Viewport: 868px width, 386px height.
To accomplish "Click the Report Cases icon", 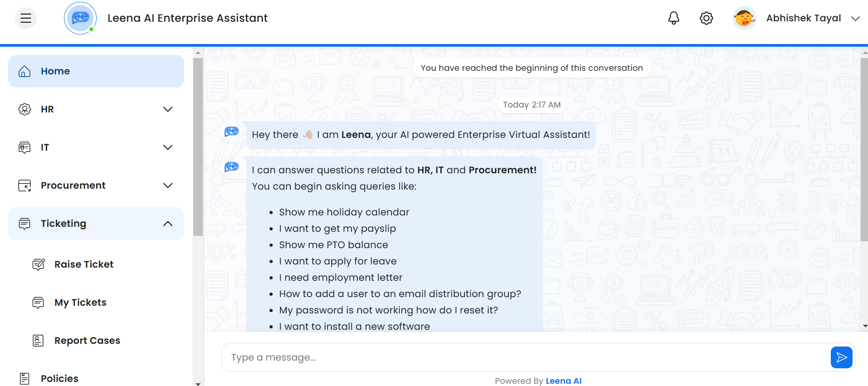I will (39, 341).
